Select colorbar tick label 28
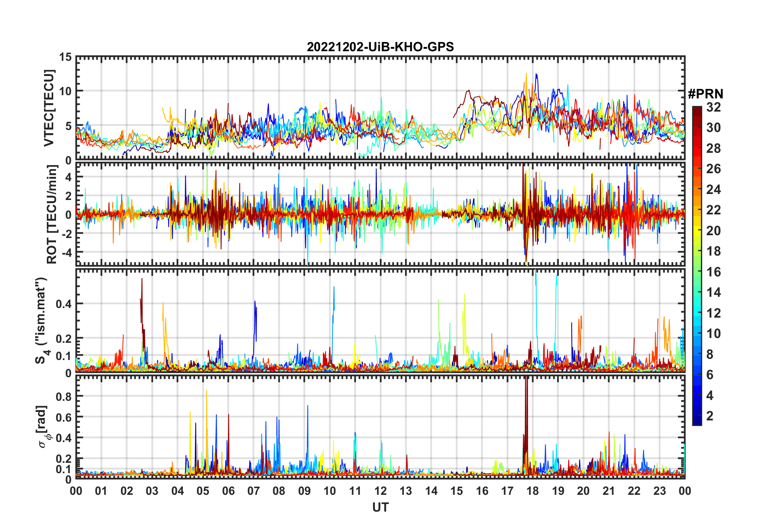This screenshot has height=532, width=761. (x=713, y=148)
